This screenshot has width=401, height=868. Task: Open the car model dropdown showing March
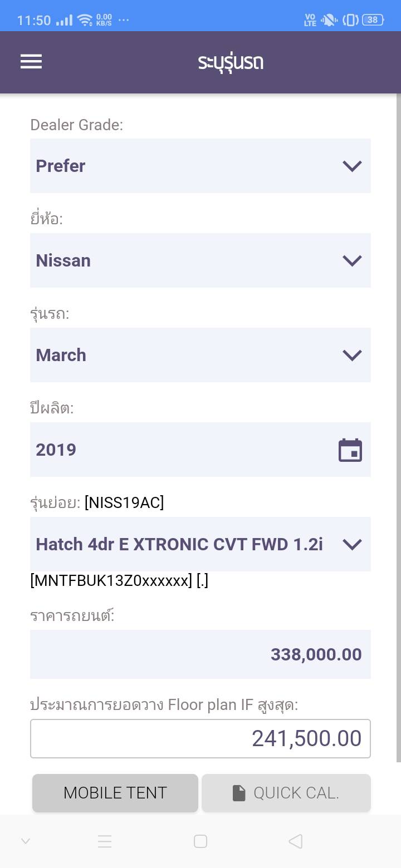coord(200,355)
